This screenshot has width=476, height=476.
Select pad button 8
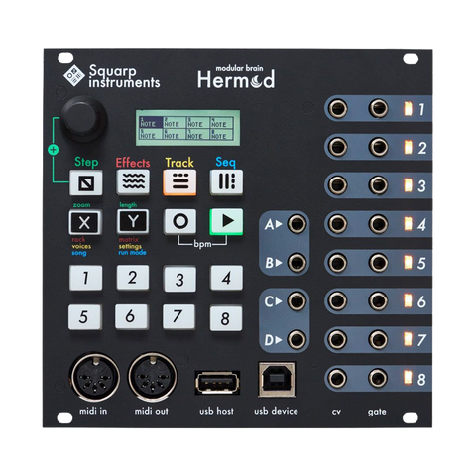point(226,318)
